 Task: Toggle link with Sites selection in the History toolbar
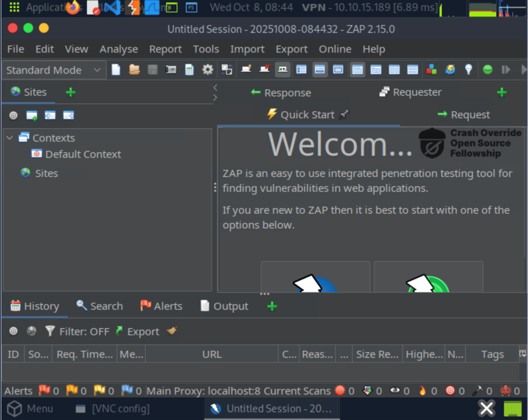[31, 331]
